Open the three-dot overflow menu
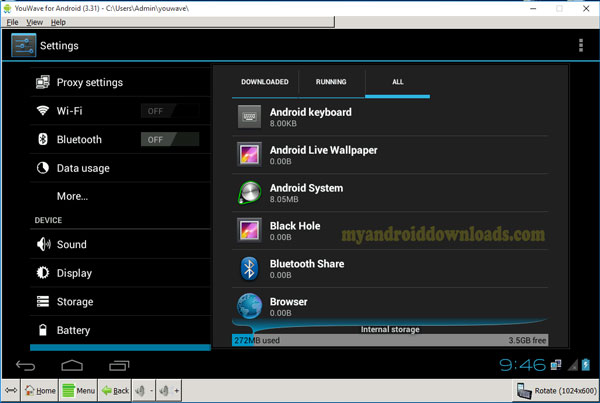The width and height of the screenshot is (600, 403). [580, 45]
